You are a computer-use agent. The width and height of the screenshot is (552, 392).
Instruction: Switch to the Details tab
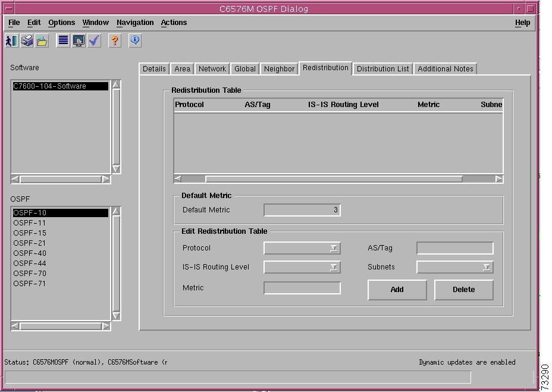tap(154, 68)
